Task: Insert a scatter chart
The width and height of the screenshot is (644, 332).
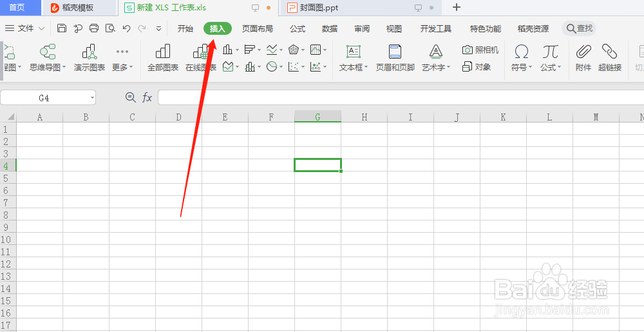Action: click(293, 66)
